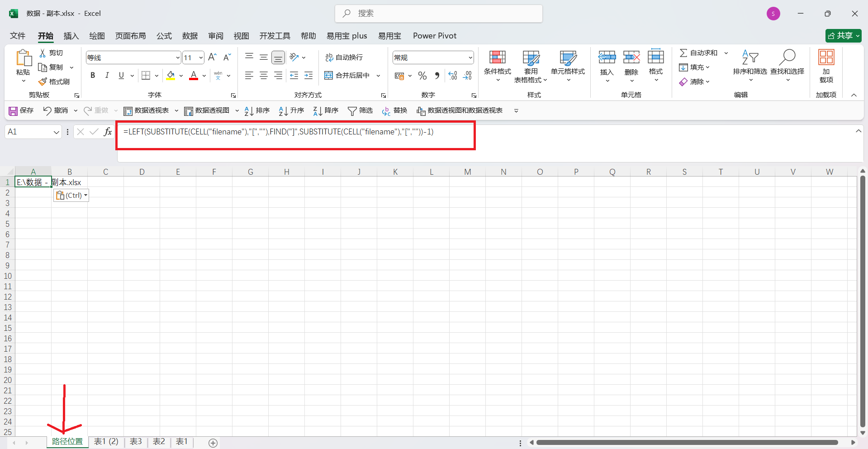
Task: Click the increase indent icon
Action: point(308,76)
